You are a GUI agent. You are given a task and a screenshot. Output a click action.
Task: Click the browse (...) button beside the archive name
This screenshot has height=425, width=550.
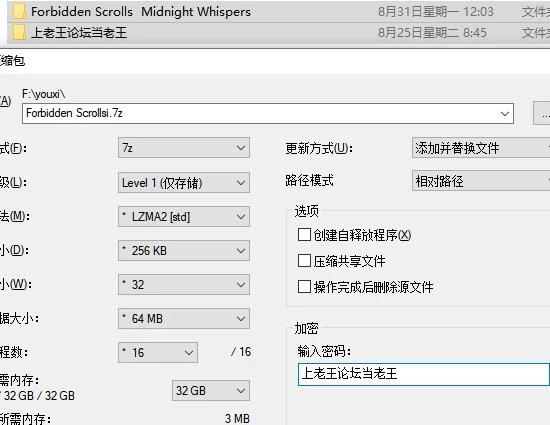click(542, 113)
